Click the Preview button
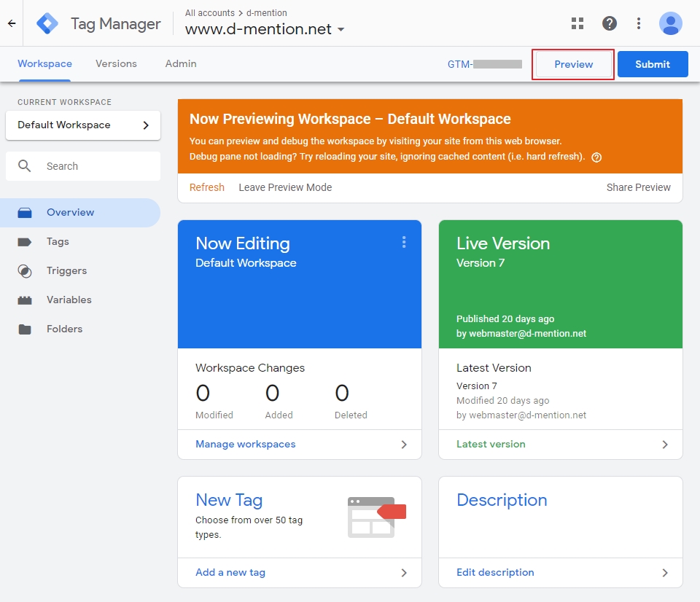 pos(573,64)
